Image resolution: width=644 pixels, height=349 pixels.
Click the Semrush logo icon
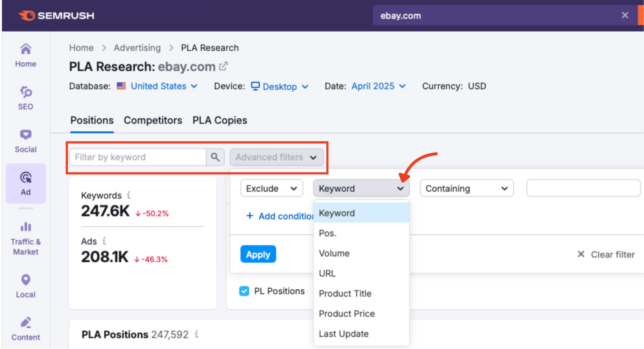(x=27, y=15)
